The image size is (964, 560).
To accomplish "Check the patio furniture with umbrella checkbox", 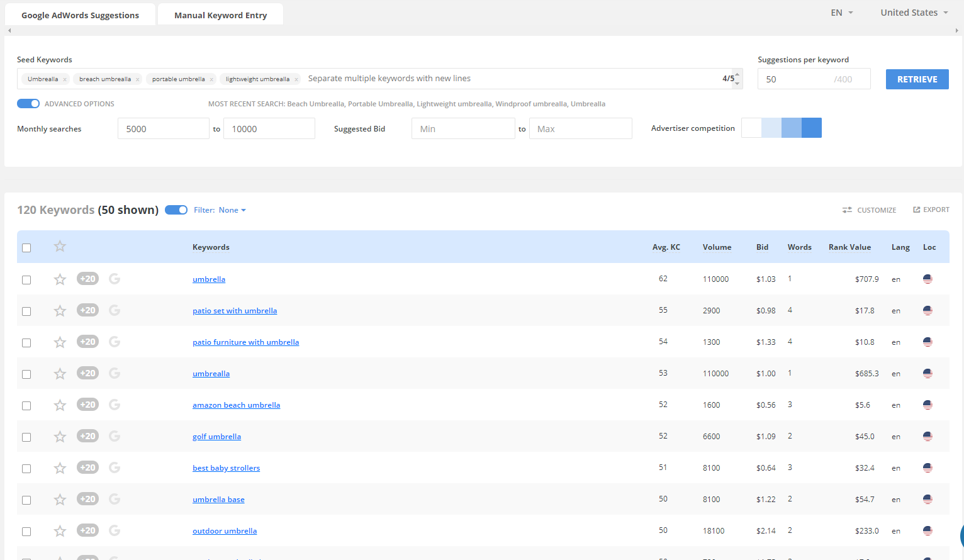I will [x=26, y=343].
